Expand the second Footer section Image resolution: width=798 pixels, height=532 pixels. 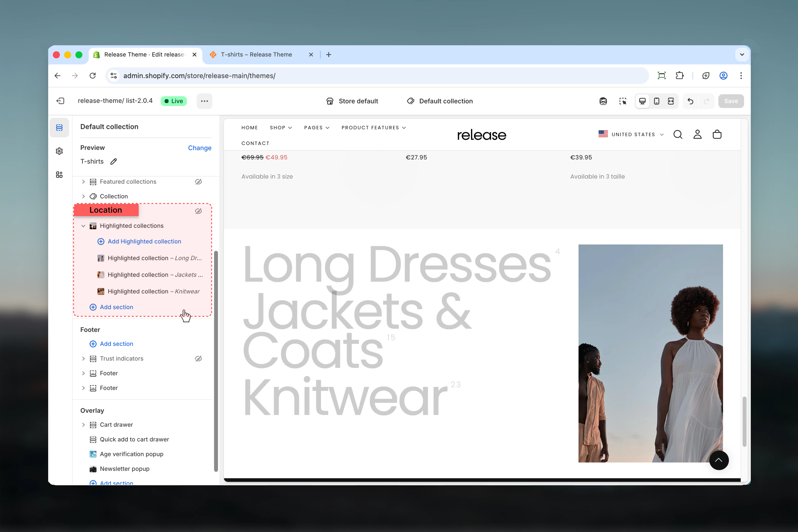point(83,388)
